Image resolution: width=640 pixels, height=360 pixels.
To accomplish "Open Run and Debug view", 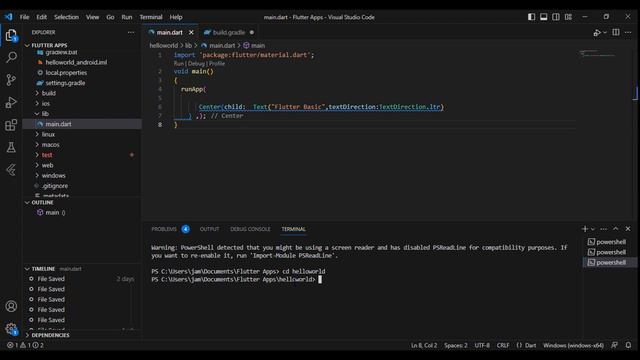I will click(x=11, y=102).
